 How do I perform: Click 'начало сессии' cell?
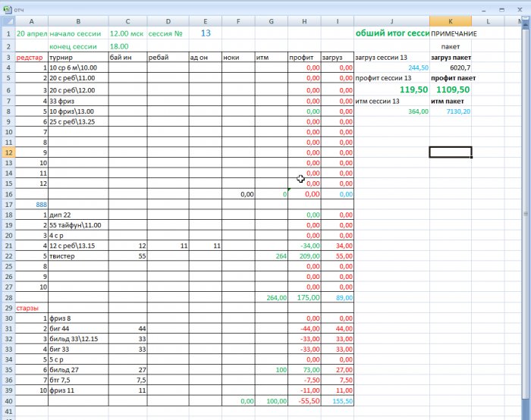point(78,33)
